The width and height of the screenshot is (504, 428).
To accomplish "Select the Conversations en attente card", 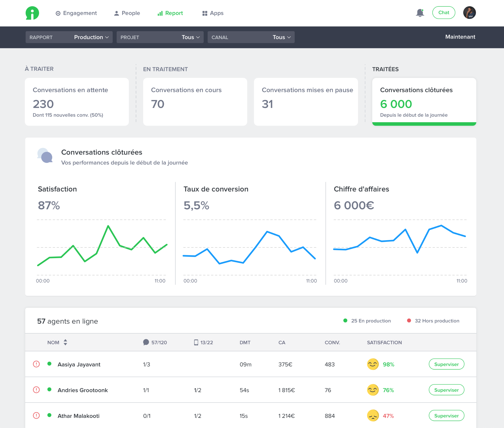I will coord(77,102).
